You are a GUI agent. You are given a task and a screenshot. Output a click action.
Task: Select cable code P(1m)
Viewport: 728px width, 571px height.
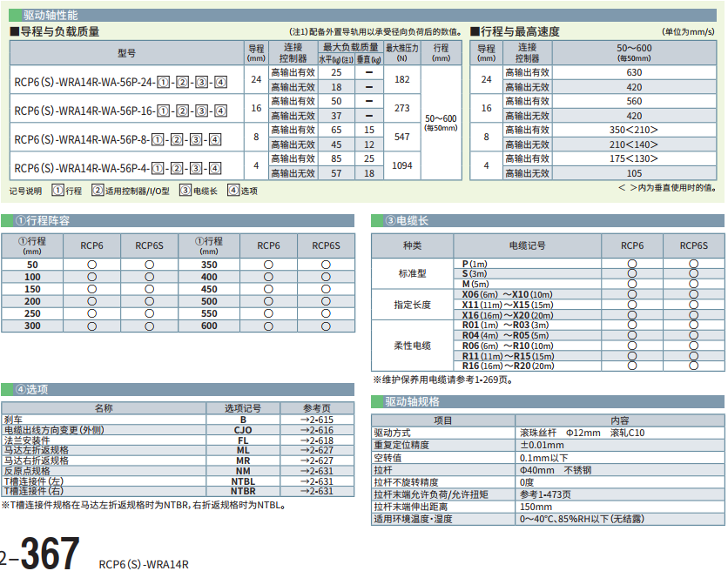475,264
